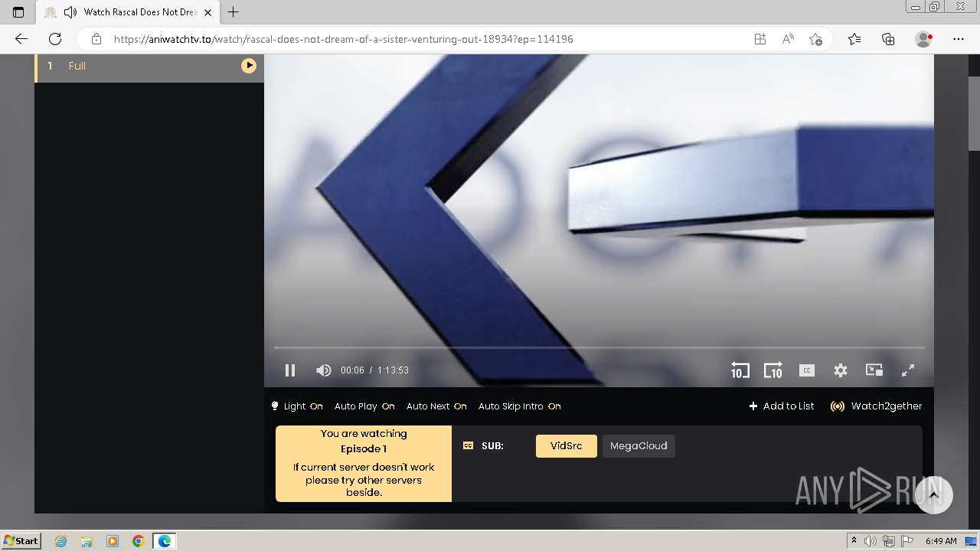Launch Internet Explorer from taskbar

click(x=60, y=541)
